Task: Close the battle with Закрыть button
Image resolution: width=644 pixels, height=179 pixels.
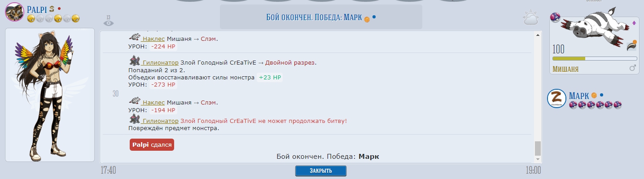Action: (x=321, y=171)
